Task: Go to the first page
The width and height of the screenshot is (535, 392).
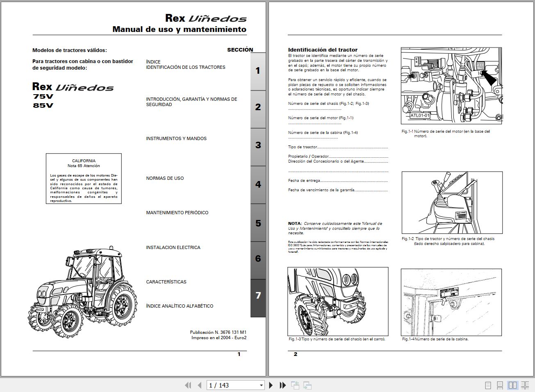Action: (x=188, y=385)
